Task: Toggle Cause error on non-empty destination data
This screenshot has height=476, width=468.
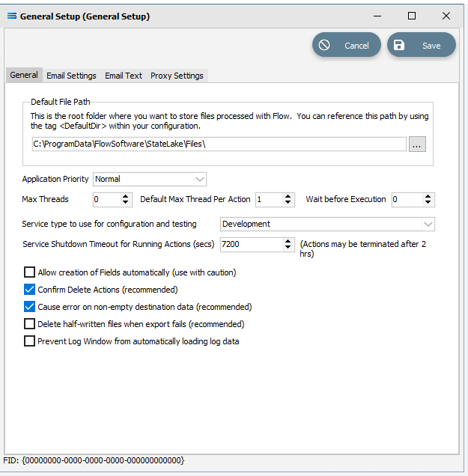Action: (x=29, y=307)
